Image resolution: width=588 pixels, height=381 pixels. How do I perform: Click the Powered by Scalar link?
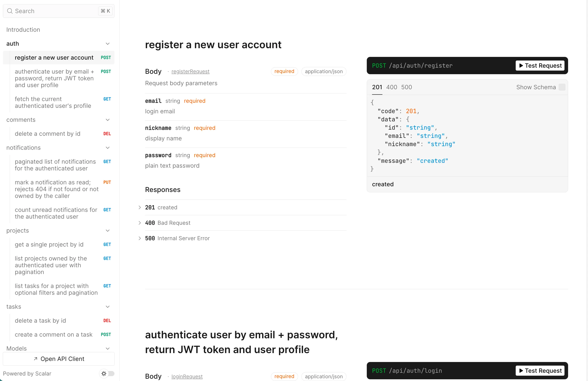[27, 374]
